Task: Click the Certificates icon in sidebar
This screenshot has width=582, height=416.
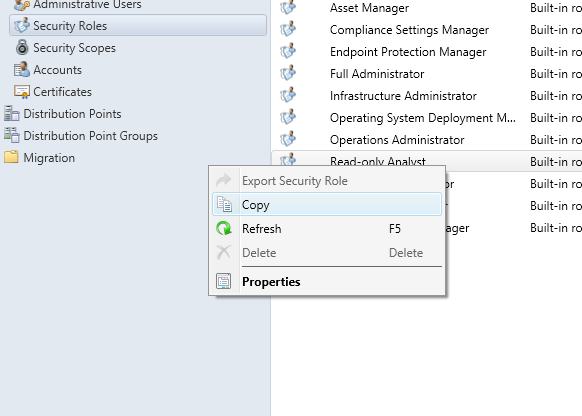Action: coord(22,91)
